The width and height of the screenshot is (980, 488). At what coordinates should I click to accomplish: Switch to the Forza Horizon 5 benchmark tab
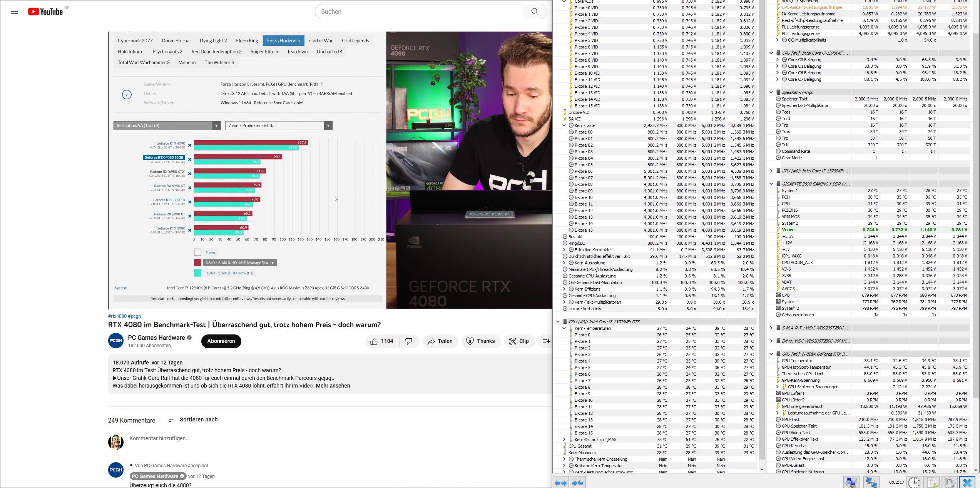(x=283, y=40)
